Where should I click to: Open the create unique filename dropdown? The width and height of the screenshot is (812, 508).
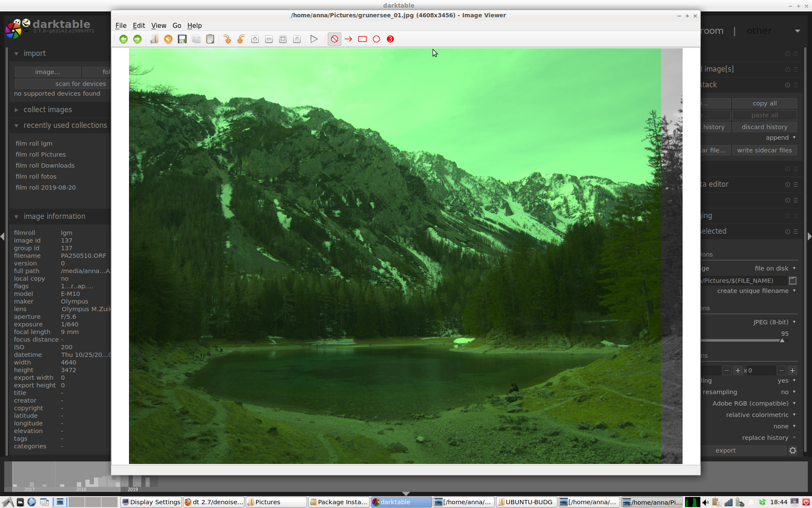pyautogui.click(x=757, y=291)
